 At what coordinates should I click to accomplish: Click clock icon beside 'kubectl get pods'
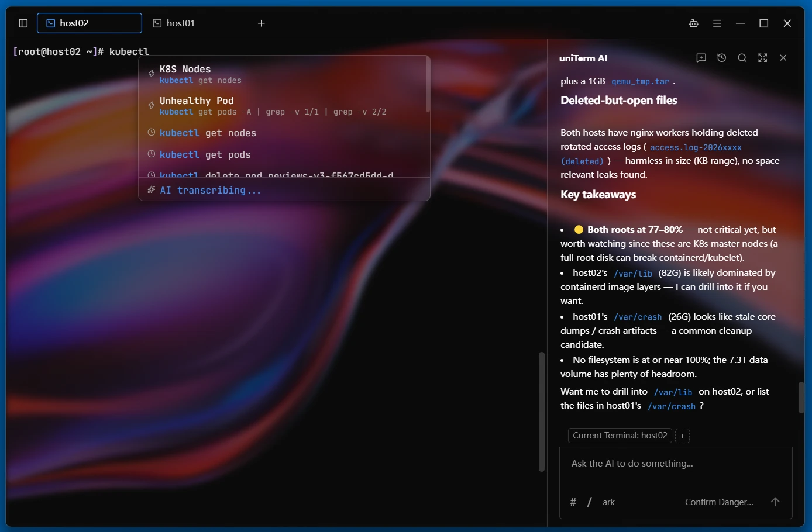151,154
